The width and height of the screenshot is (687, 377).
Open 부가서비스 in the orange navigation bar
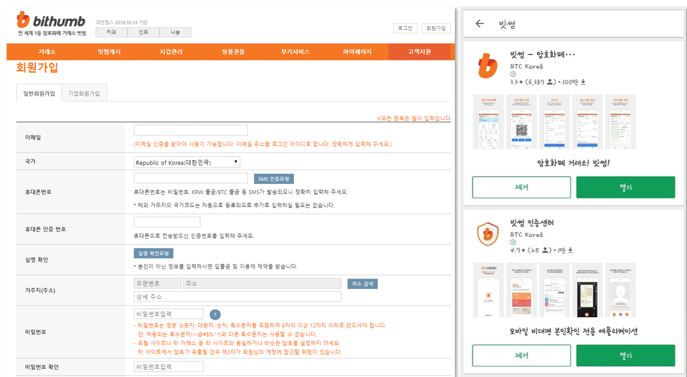[x=295, y=52]
